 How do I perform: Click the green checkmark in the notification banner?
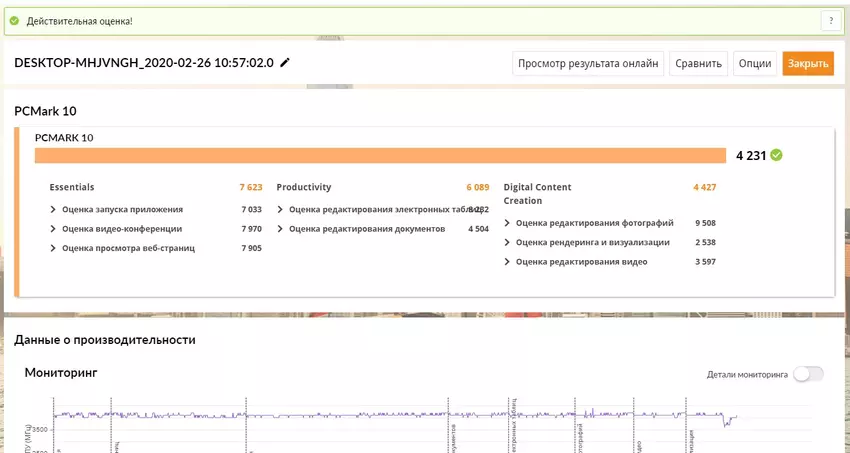tap(14, 21)
